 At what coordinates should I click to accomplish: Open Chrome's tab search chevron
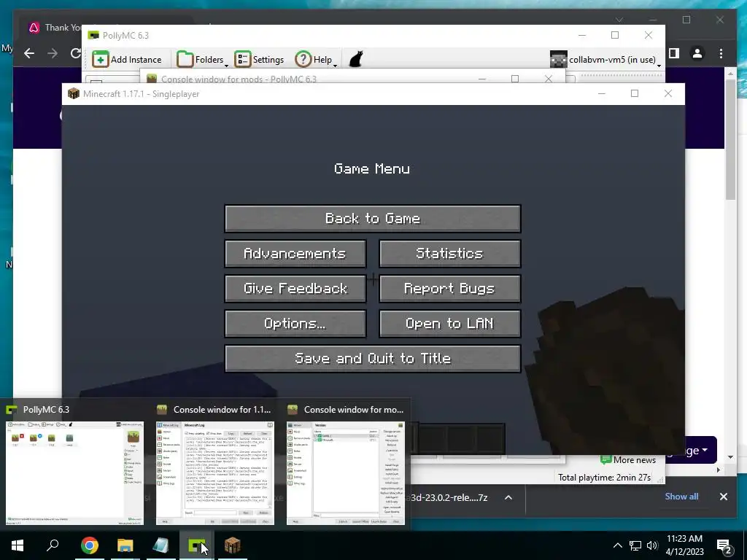619,20
